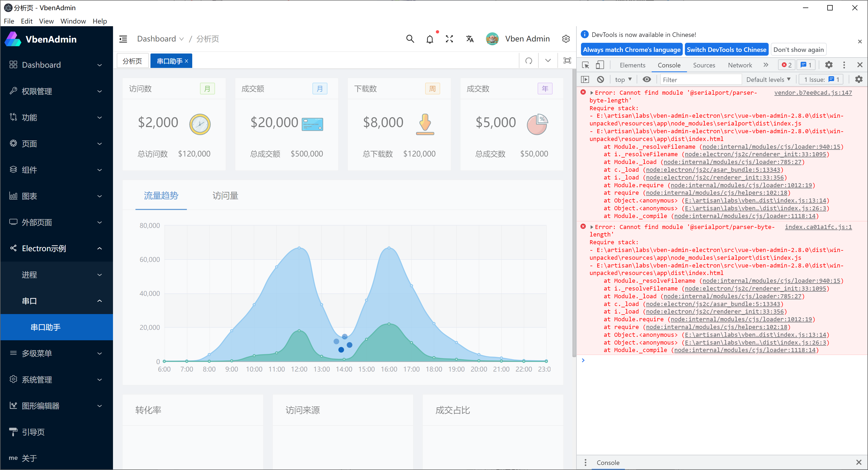
Task: Collapse sidebar via hamburger icon
Action: coord(123,39)
